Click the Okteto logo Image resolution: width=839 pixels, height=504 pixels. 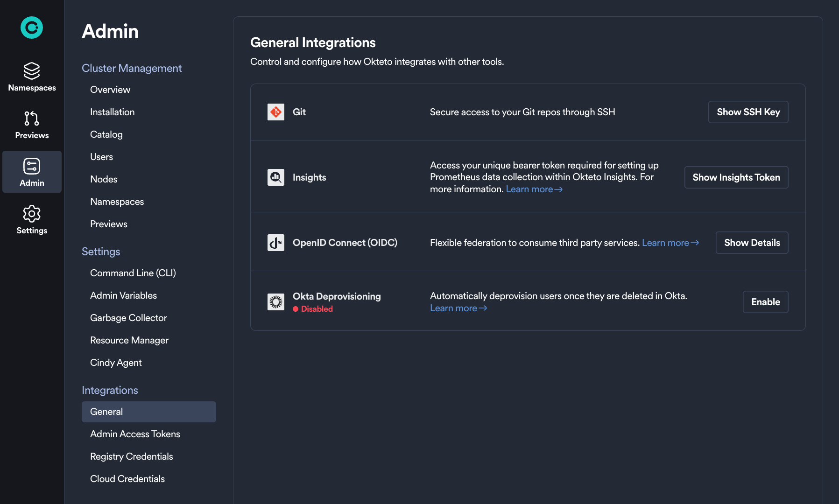(x=31, y=28)
